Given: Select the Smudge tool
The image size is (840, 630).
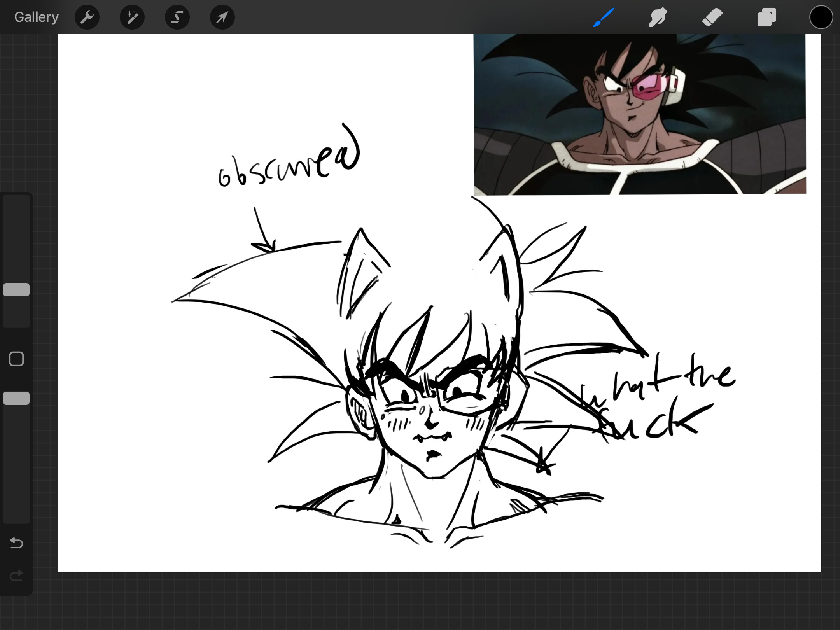Looking at the screenshot, I should click(x=658, y=17).
